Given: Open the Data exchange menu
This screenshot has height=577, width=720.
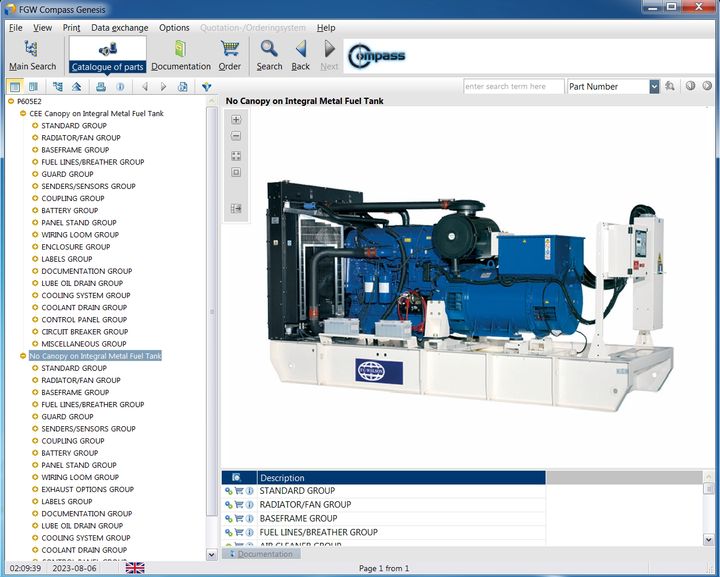Looking at the screenshot, I should click(119, 28).
